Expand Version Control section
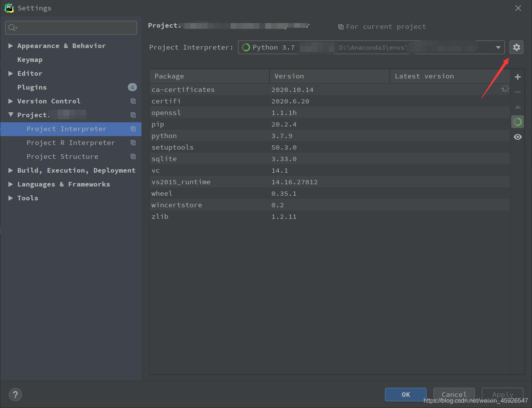 [11, 101]
